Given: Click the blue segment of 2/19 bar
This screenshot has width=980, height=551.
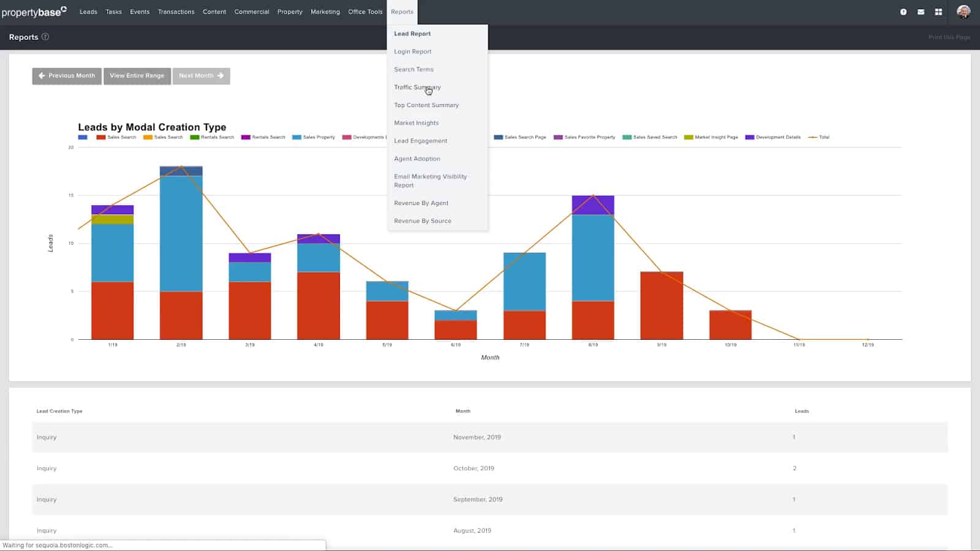Looking at the screenshot, I should (181, 234).
